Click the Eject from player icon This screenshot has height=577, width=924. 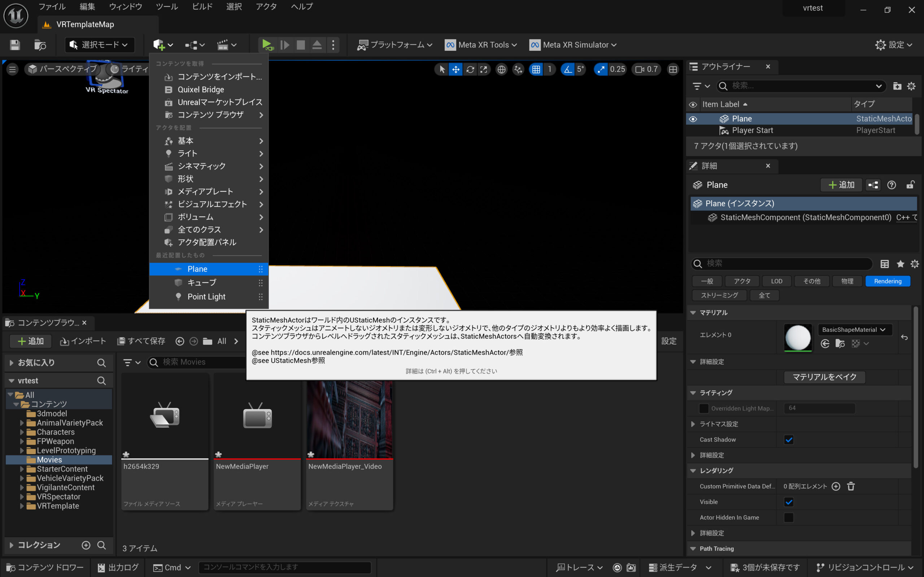(317, 45)
